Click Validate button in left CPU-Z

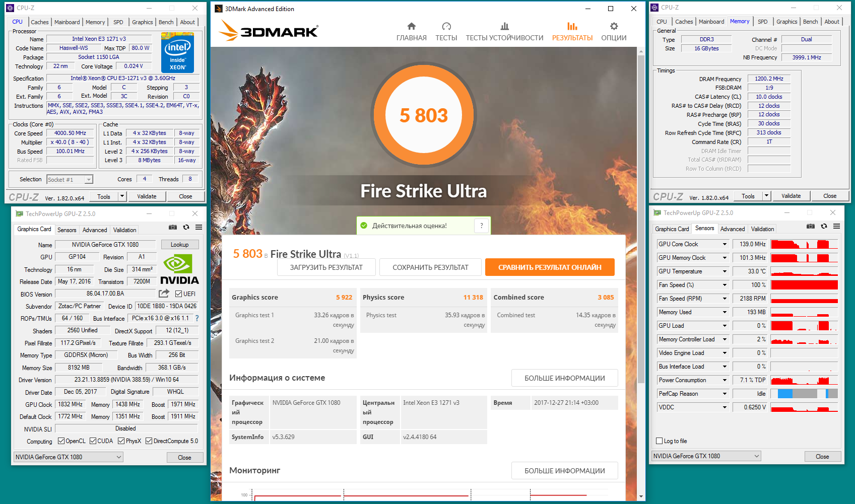(147, 196)
